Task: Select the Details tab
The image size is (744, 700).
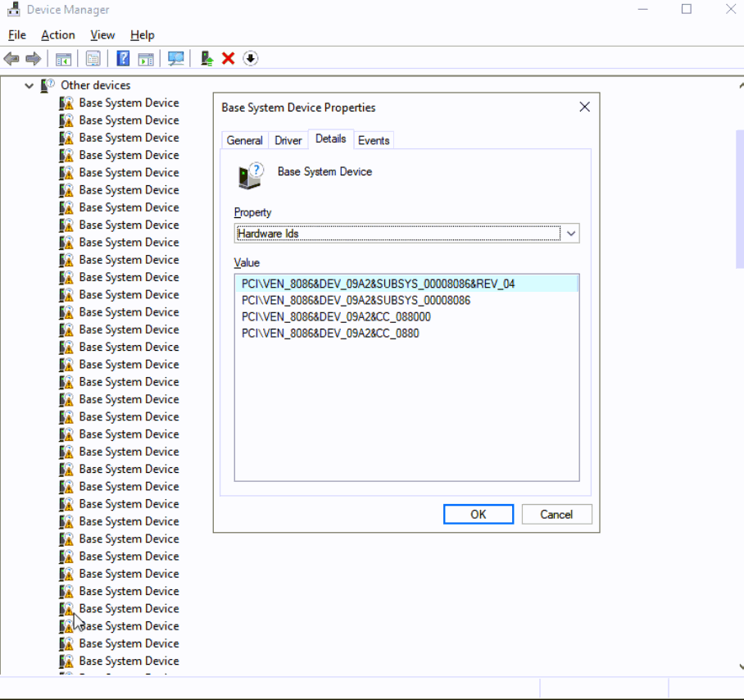Action: coord(331,139)
